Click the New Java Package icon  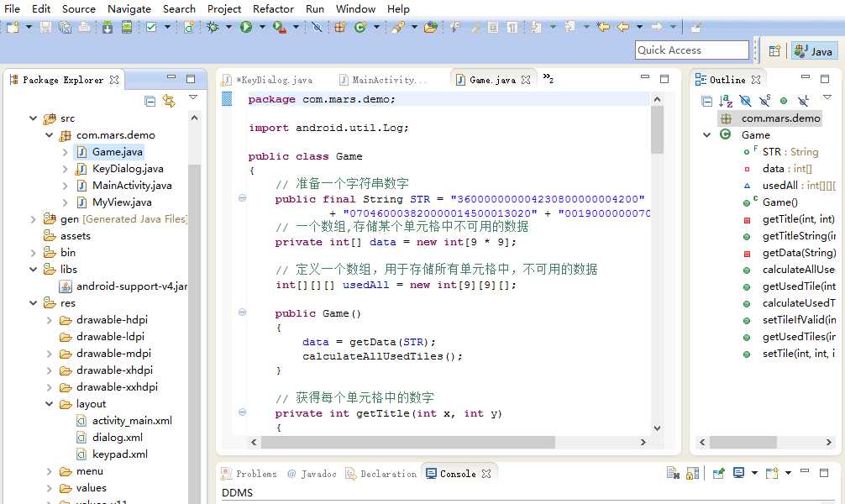click(340, 26)
